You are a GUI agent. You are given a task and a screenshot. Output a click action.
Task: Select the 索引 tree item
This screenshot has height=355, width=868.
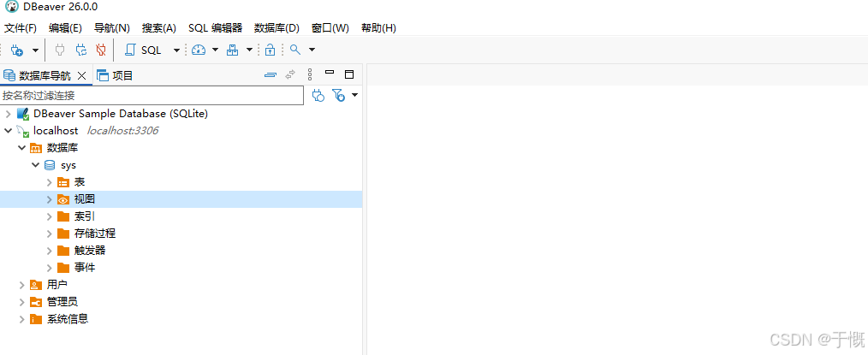point(85,216)
